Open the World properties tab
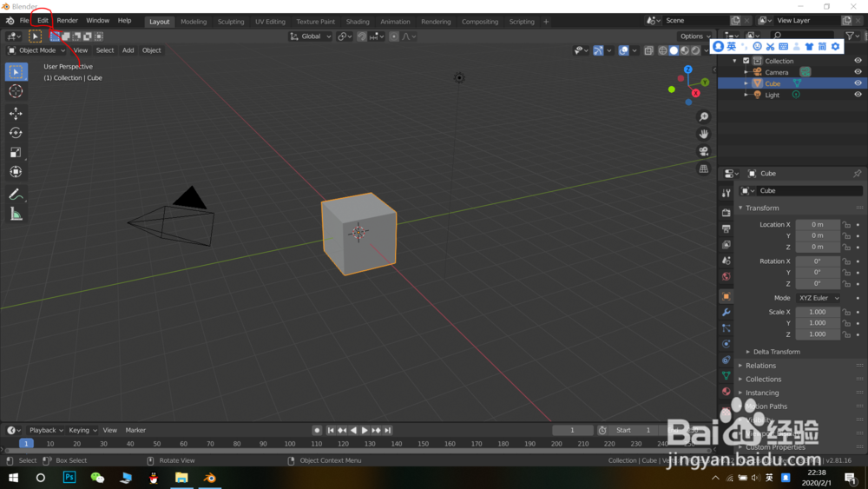The image size is (868, 489). pos(727,276)
